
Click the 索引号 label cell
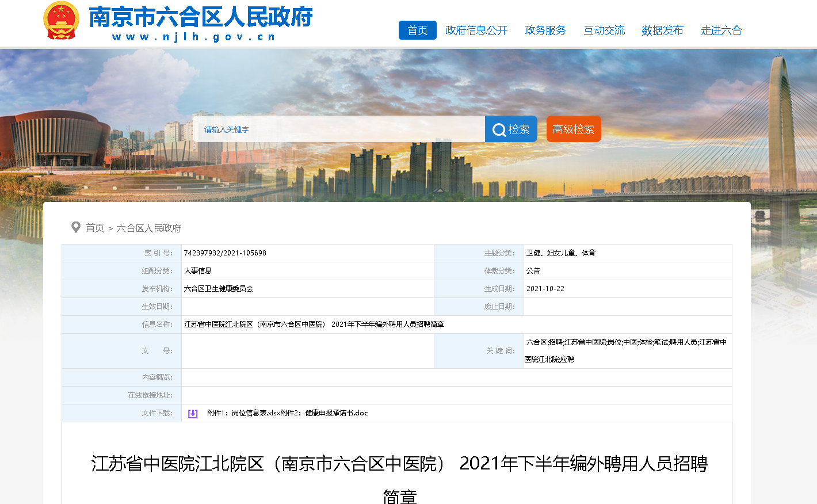click(x=121, y=253)
